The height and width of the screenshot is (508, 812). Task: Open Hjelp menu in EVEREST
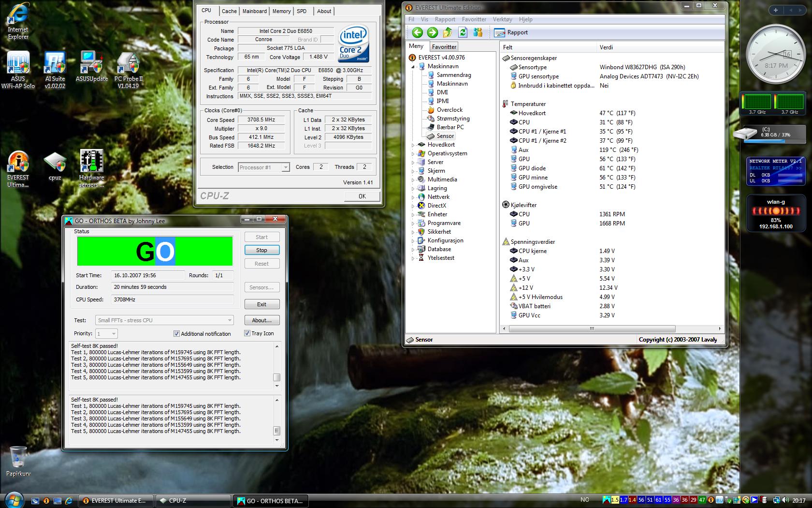point(525,19)
